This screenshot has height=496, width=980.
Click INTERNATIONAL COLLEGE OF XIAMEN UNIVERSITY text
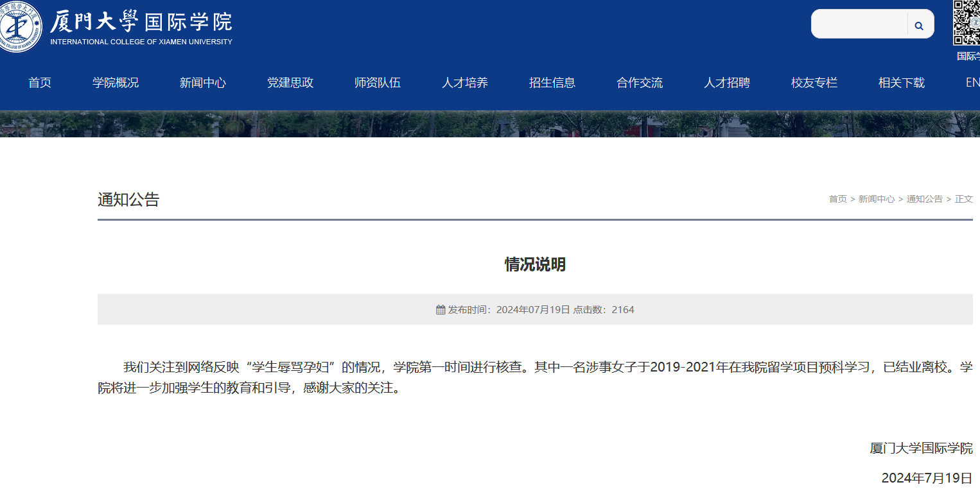click(141, 42)
